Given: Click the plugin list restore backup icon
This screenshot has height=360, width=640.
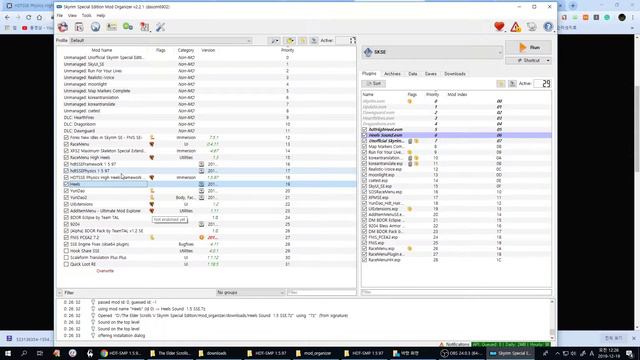Looking at the screenshot, I should (x=501, y=84).
